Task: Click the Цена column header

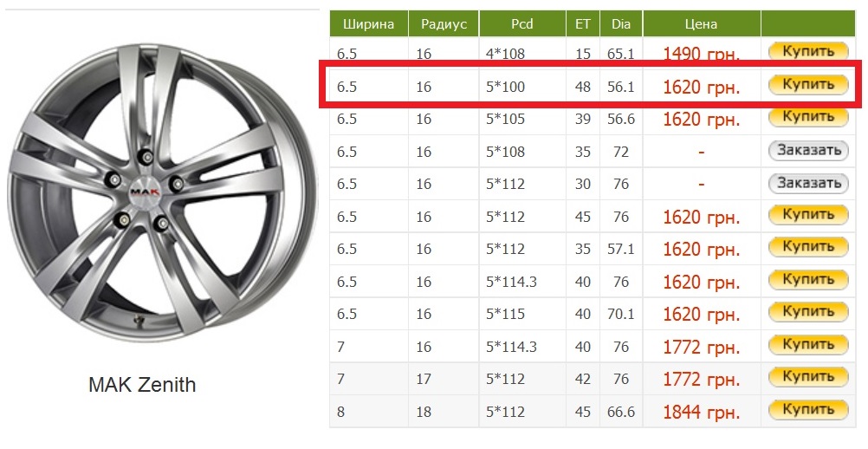Action: coord(701,24)
